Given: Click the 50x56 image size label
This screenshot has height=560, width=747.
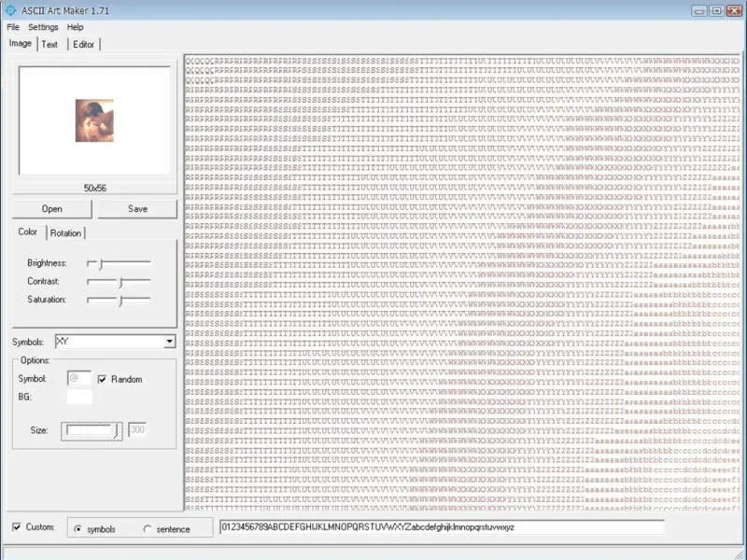Looking at the screenshot, I should [x=95, y=189].
